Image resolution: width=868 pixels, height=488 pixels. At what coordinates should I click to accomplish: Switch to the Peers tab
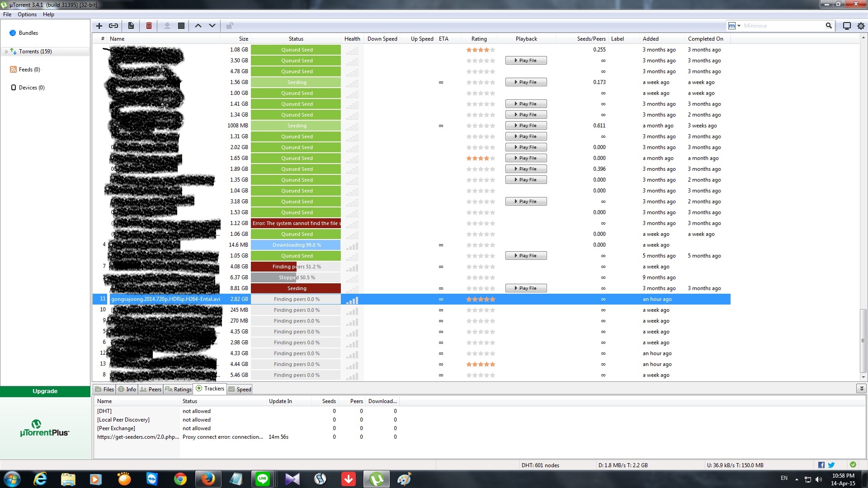151,389
